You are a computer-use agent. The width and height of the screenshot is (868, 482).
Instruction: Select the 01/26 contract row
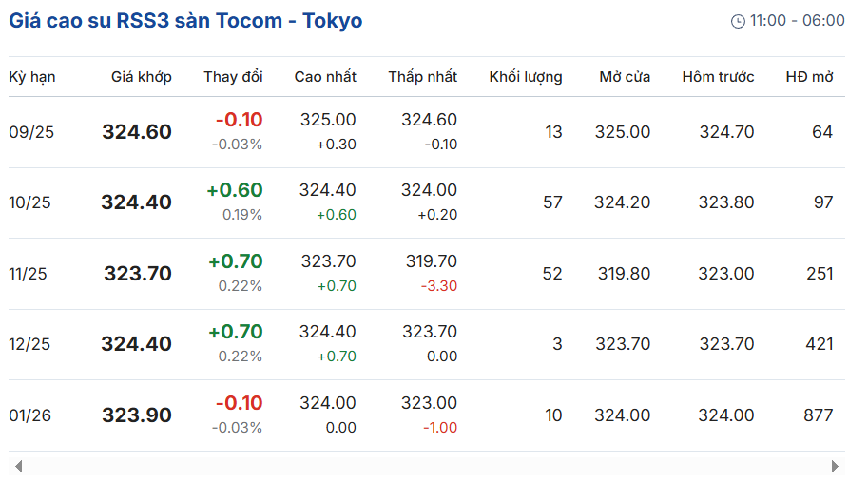(427, 415)
